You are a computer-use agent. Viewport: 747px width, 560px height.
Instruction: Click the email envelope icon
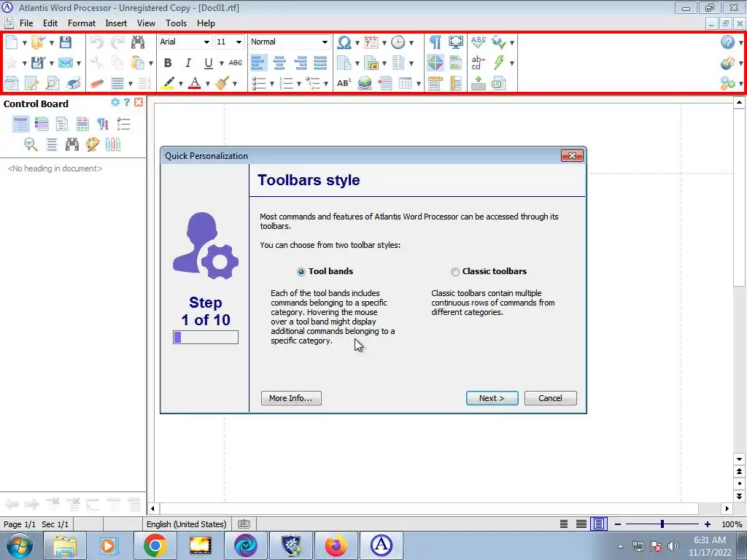[x=66, y=63]
